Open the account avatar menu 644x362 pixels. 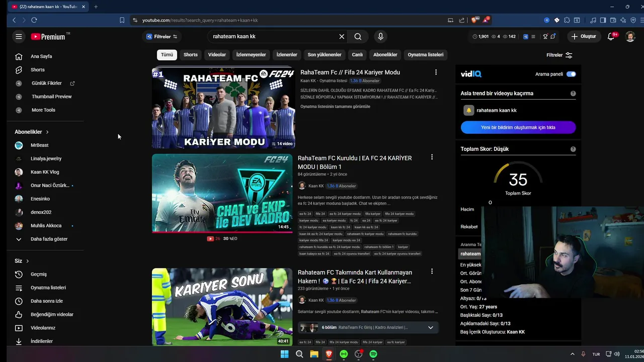(x=630, y=36)
